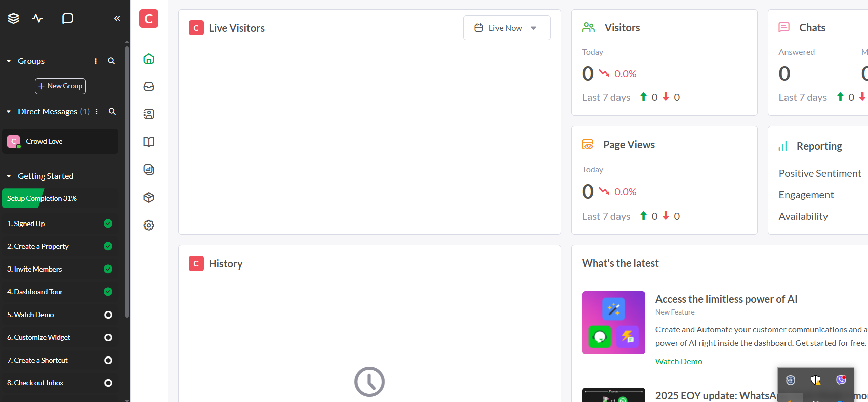Open the 2025 EOY update thumbnail
Image resolution: width=868 pixels, height=402 pixels.
(x=613, y=395)
